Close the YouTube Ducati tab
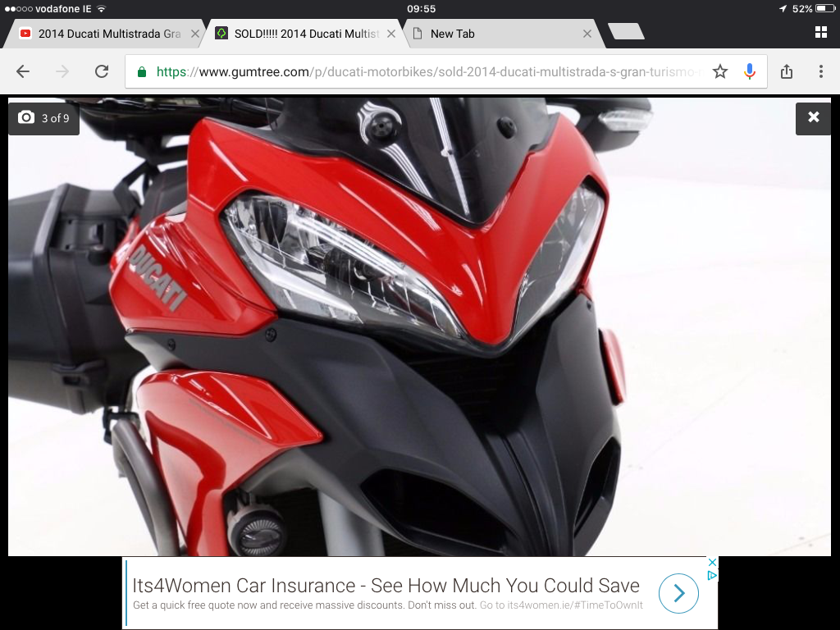Viewport: 840px width, 630px height. point(195,34)
